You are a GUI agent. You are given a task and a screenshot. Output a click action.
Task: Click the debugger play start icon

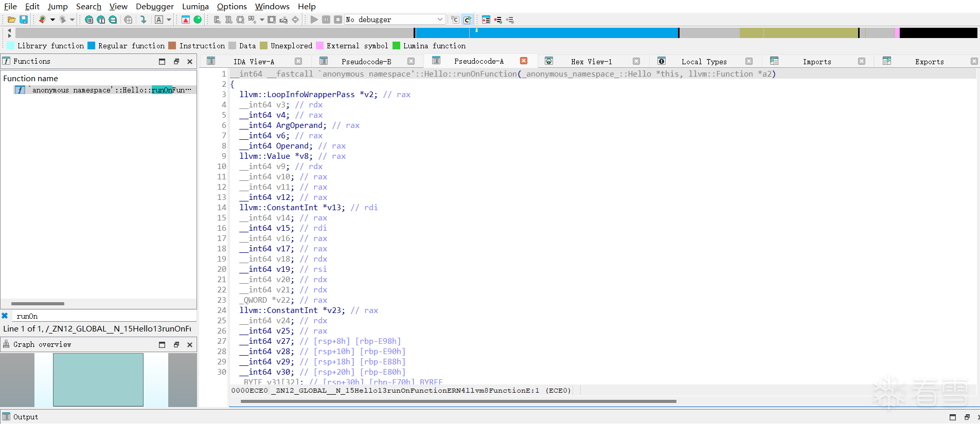[314, 20]
